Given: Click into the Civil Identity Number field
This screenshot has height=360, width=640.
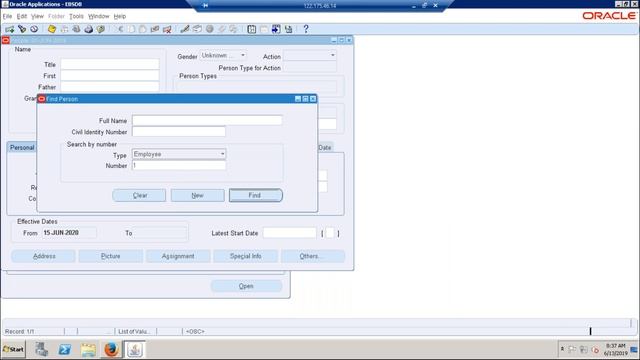Looking at the screenshot, I should coord(179,131).
